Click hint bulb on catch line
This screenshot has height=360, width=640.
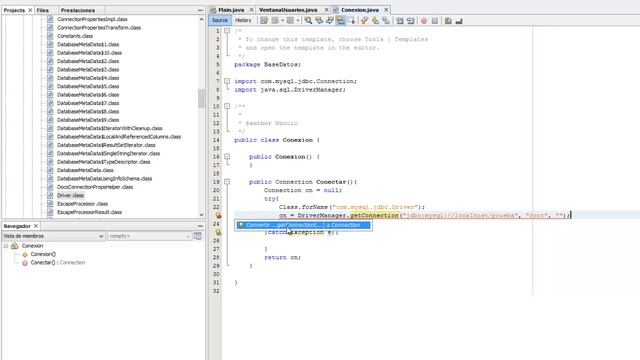[x=218, y=232]
